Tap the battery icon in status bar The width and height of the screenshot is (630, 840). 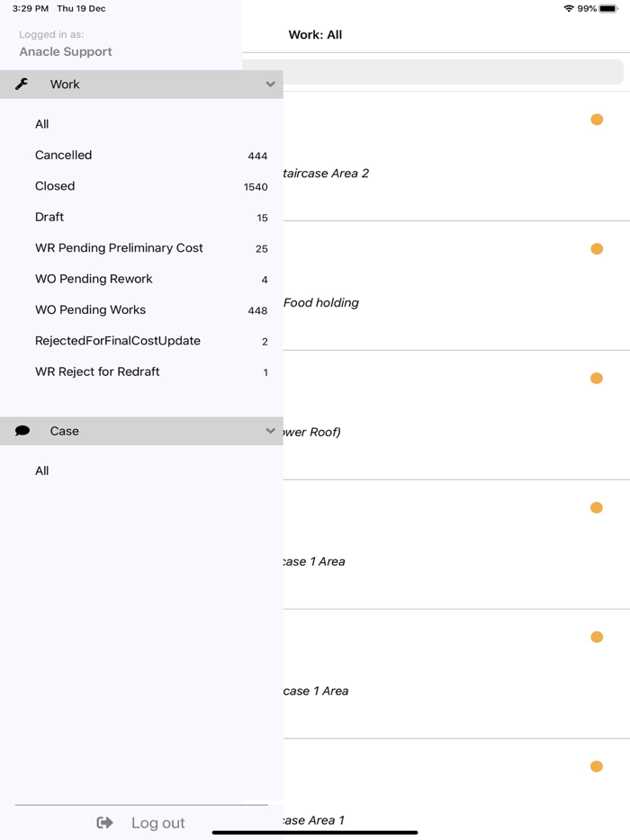[x=609, y=9]
